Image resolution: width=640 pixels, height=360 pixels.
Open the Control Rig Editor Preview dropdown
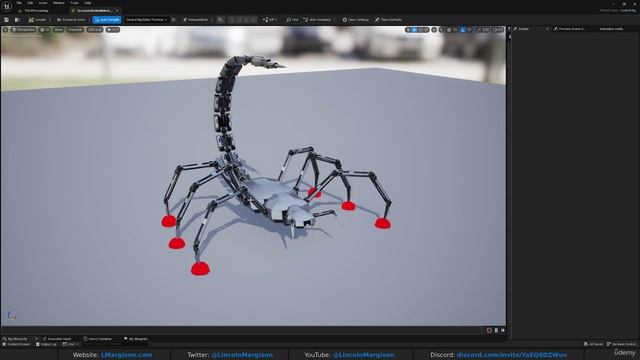[x=146, y=20]
